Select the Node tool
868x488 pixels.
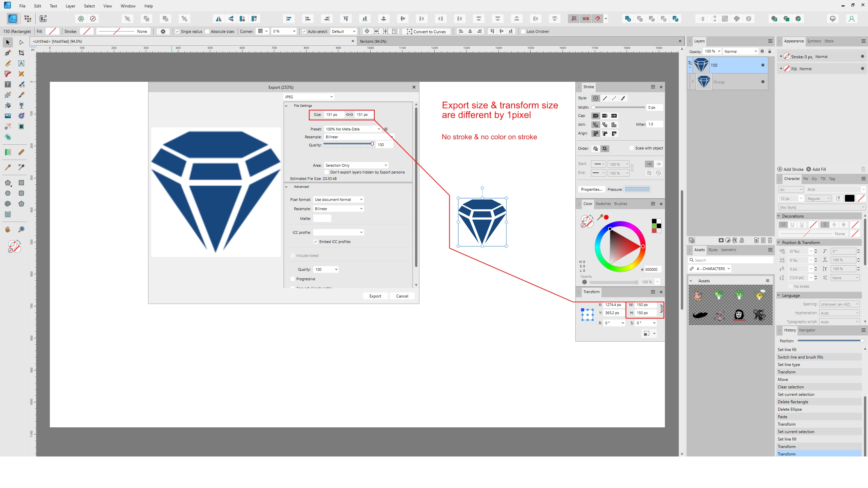click(21, 42)
